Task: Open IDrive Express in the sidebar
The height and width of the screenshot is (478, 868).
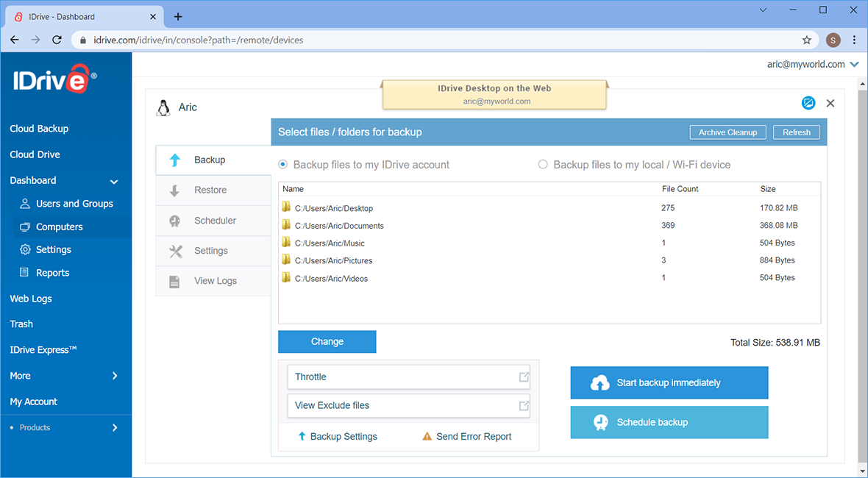Action: pos(43,349)
